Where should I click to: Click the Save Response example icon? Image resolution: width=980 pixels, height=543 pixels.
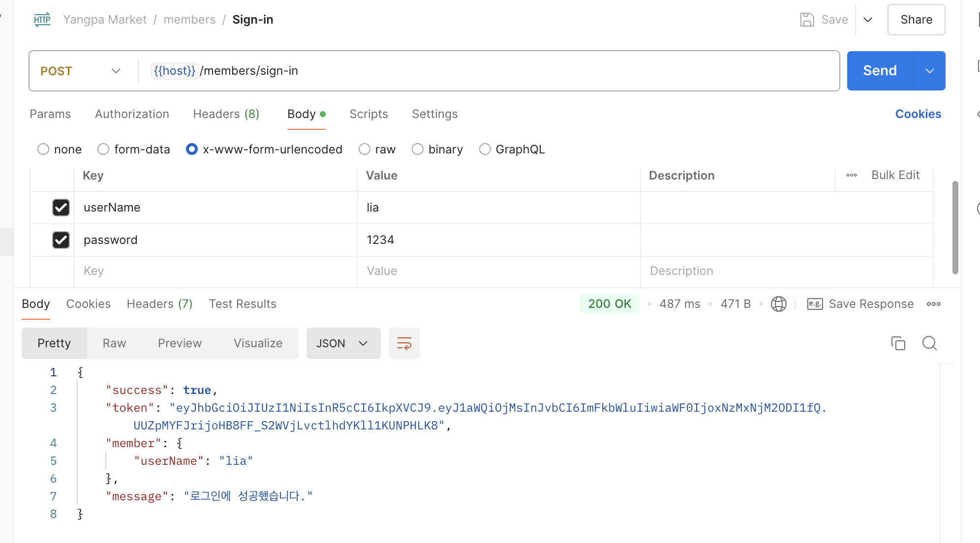coord(815,304)
